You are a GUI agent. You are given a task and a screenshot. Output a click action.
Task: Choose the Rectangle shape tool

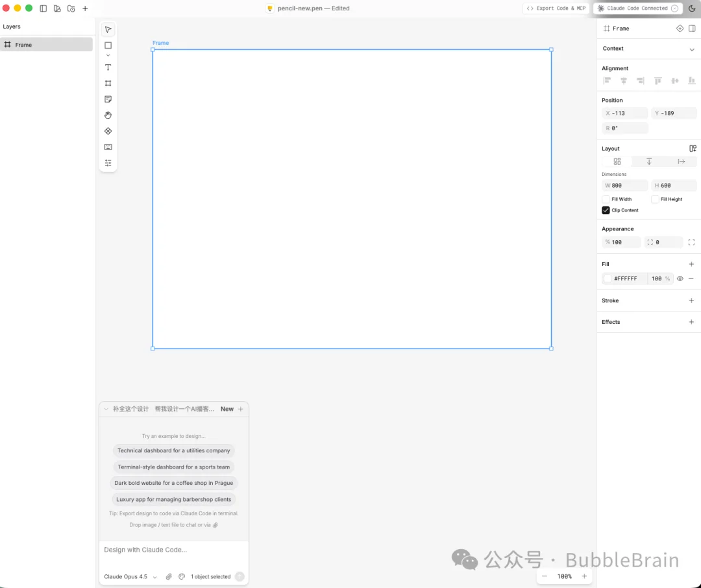(x=108, y=45)
